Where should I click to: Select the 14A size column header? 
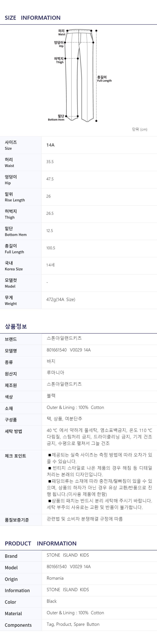tap(50, 145)
